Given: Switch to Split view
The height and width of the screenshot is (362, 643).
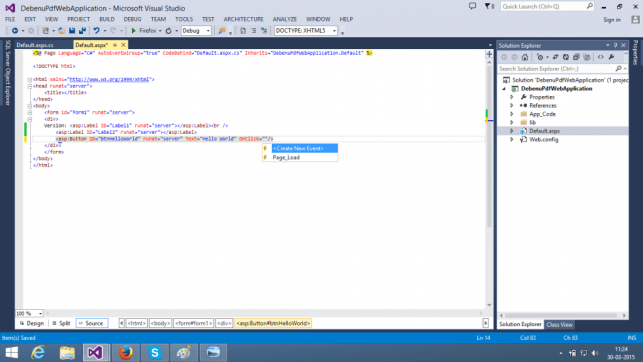Looking at the screenshot, I should [x=62, y=323].
